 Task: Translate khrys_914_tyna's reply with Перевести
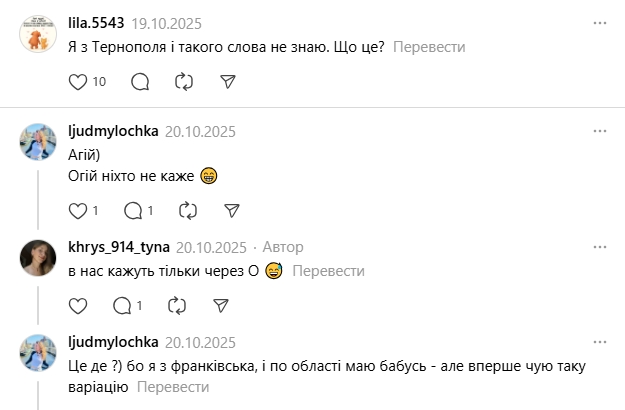(329, 271)
